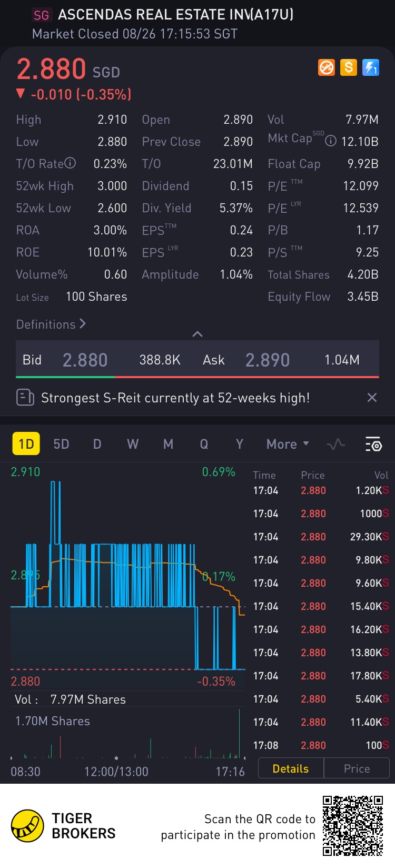Viewport: 395px width, 868px height.
Task: Tap the news note icon beside headline
Action: click(25, 398)
